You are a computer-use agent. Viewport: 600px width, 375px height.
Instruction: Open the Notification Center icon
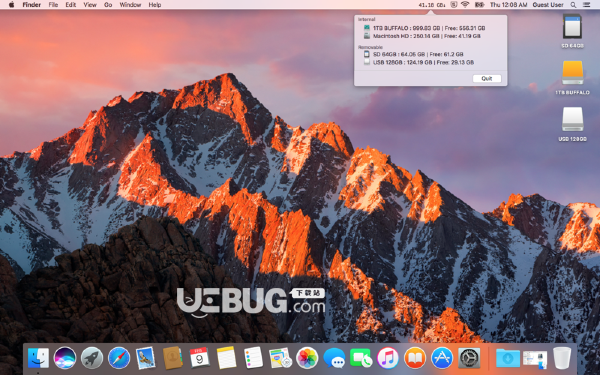[x=587, y=5]
